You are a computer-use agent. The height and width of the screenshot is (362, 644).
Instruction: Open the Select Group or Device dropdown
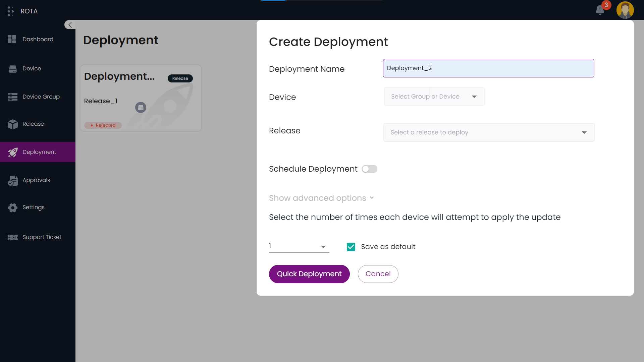pos(434,97)
